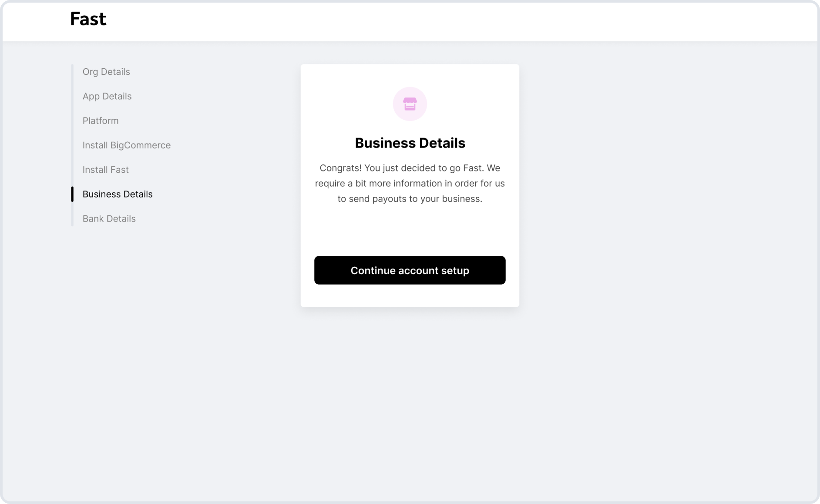Click the Continue account setup button
The width and height of the screenshot is (820, 504).
tap(410, 270)
